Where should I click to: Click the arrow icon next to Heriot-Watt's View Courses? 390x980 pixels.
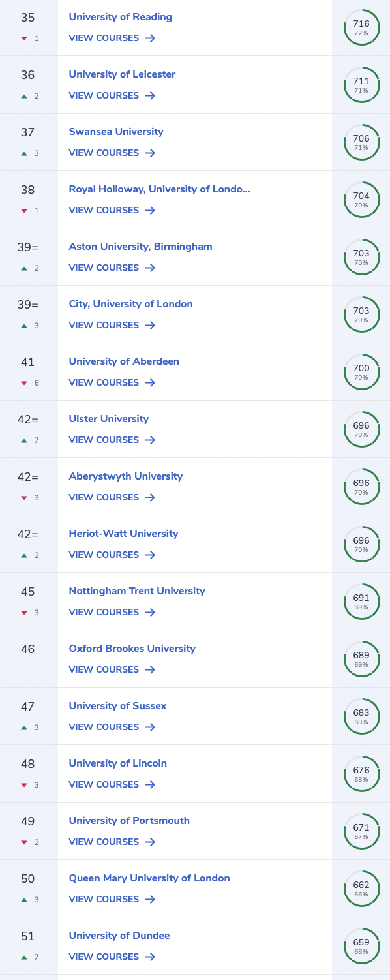pos(150,555)
